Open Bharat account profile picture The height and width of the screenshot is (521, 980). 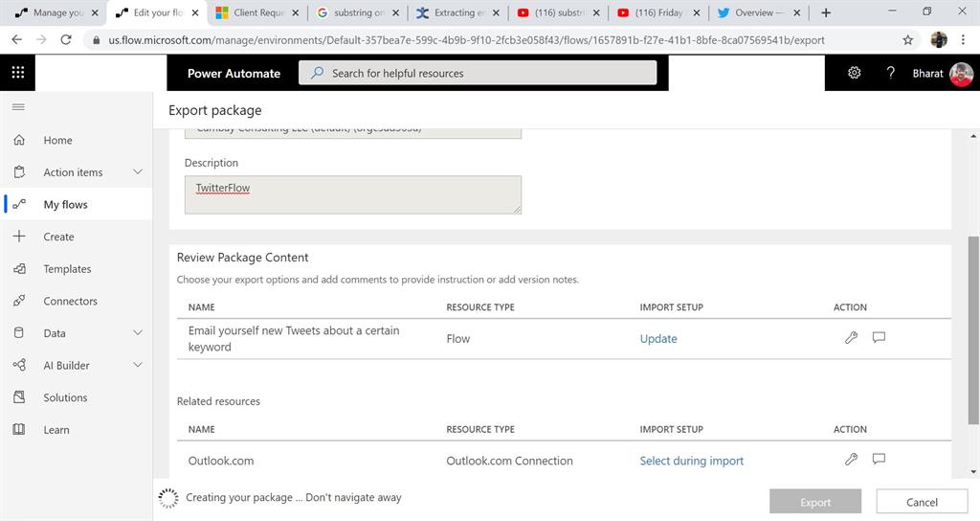tap(961, 74)
